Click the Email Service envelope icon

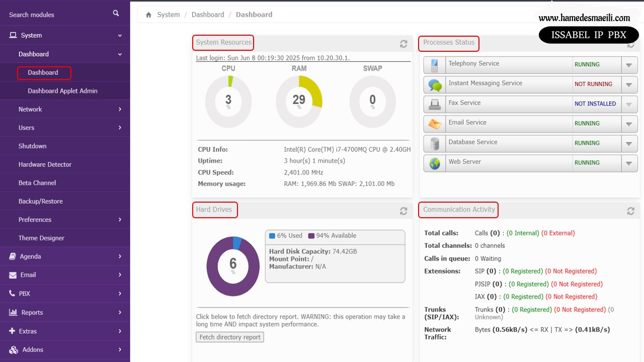coord(435,124)
